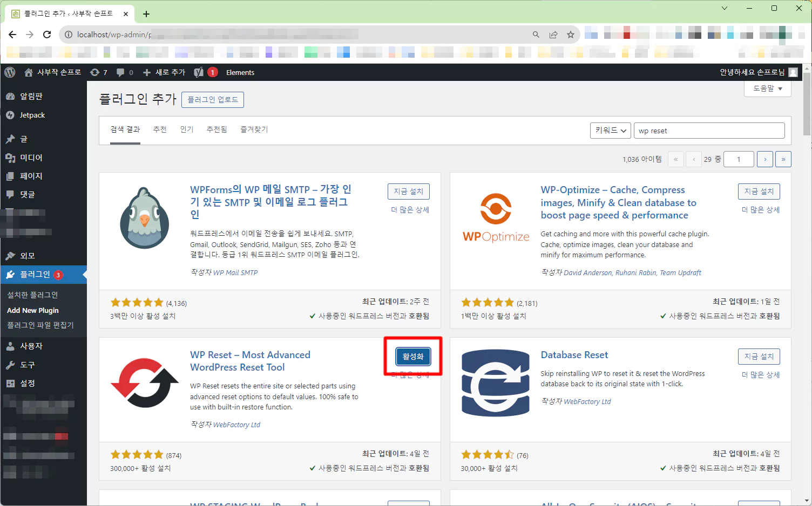Image resolution: width=812 pixels, height=506 pixels.
Task: Install Database Reset with 지금 설치
Action: click(759, 357)
